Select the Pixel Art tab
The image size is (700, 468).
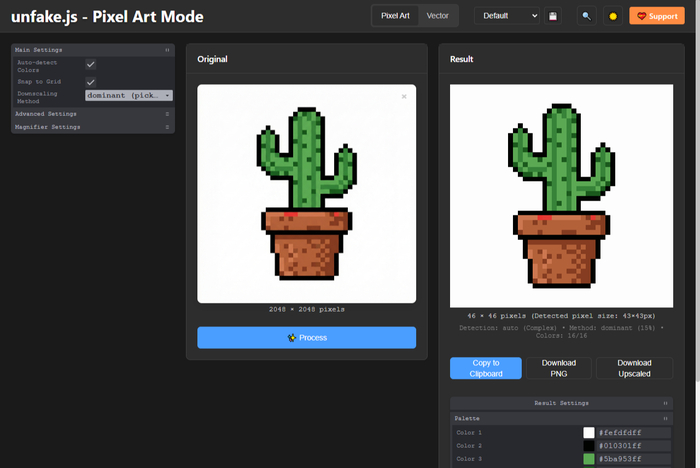point(396,16)
